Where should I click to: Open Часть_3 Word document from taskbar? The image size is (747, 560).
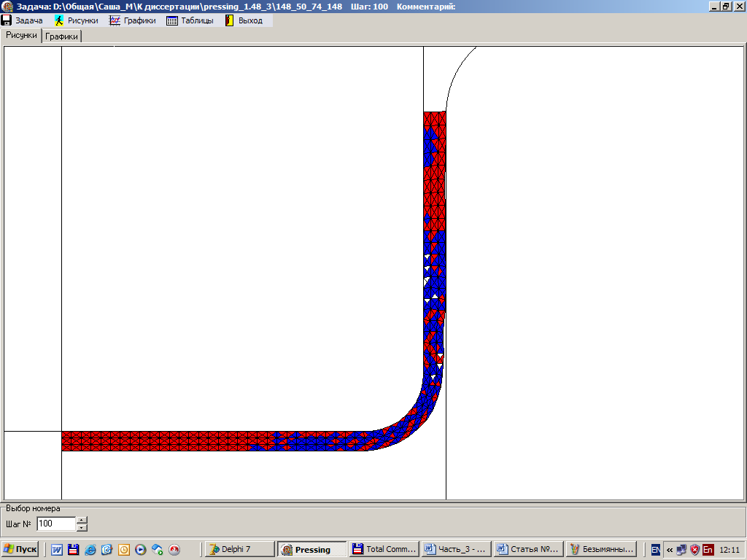point(454,549)
